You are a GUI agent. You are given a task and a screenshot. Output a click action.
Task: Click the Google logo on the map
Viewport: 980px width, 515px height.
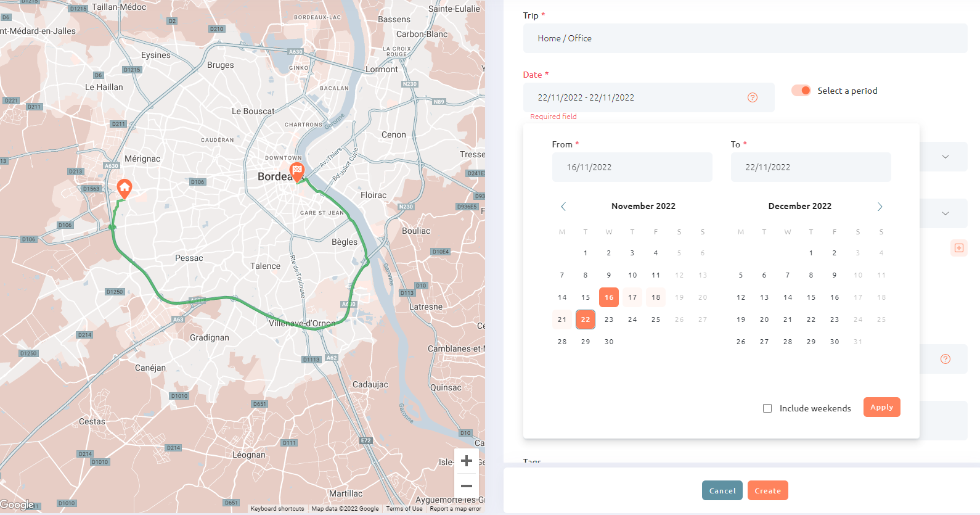click(17, 505)
